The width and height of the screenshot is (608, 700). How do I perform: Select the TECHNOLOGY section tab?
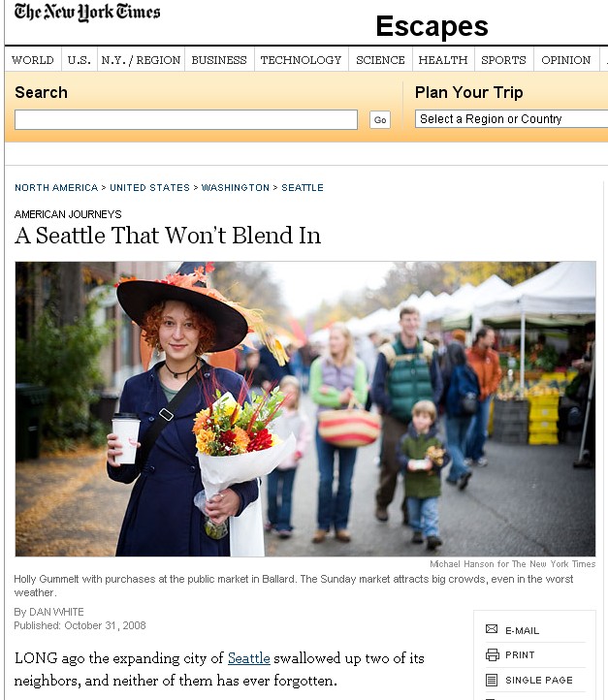pos(301,60)
